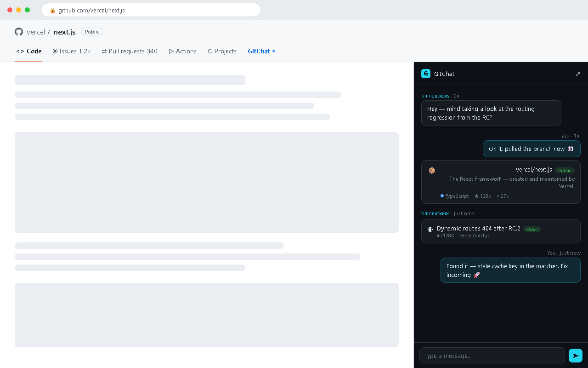Switch to the Code tab

coord(29,51)
